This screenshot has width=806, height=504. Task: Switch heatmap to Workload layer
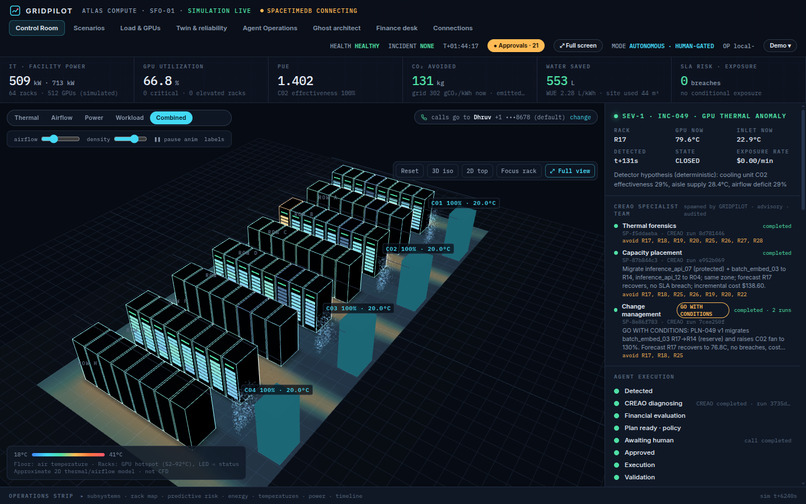pyautogui.click(x=130, y=118)
